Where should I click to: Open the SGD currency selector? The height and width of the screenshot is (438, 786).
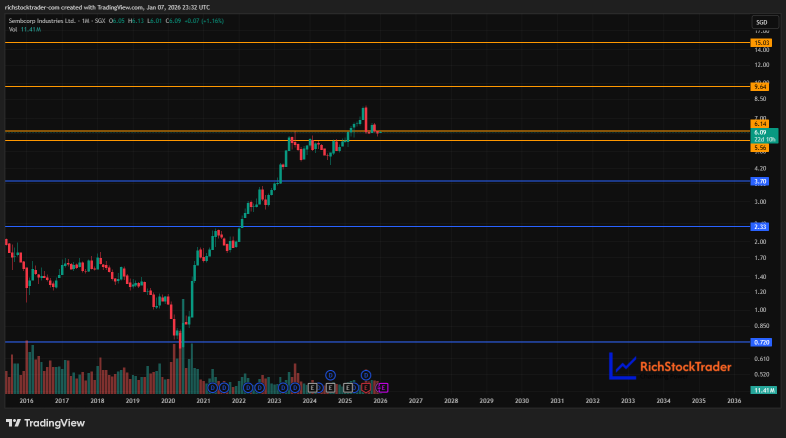(x=764, y=22)
